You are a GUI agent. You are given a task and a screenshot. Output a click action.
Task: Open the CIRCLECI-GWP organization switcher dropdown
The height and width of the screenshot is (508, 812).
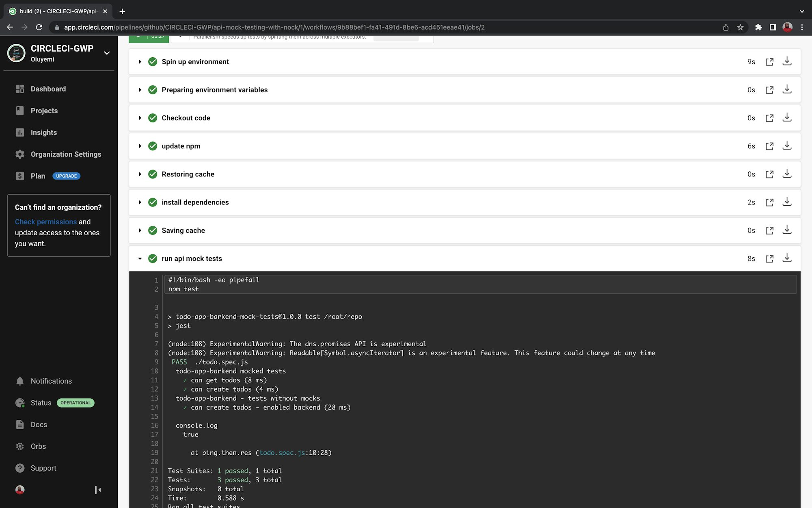pos(107,53)
